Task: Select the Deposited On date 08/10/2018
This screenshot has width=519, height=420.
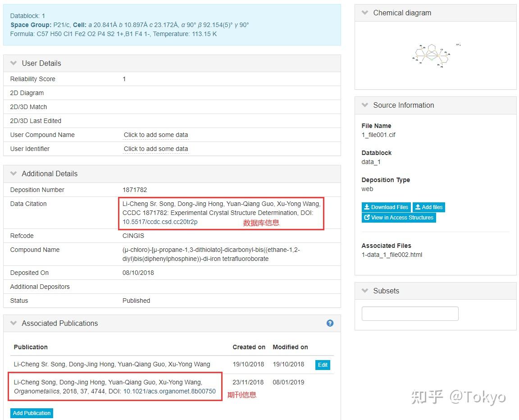Action: (x=138, y=273)
